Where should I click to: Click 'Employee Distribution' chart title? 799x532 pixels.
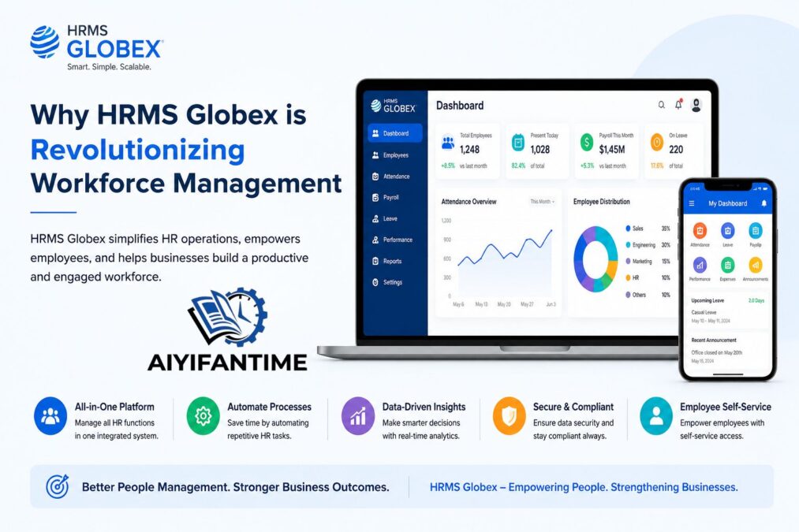601,202
